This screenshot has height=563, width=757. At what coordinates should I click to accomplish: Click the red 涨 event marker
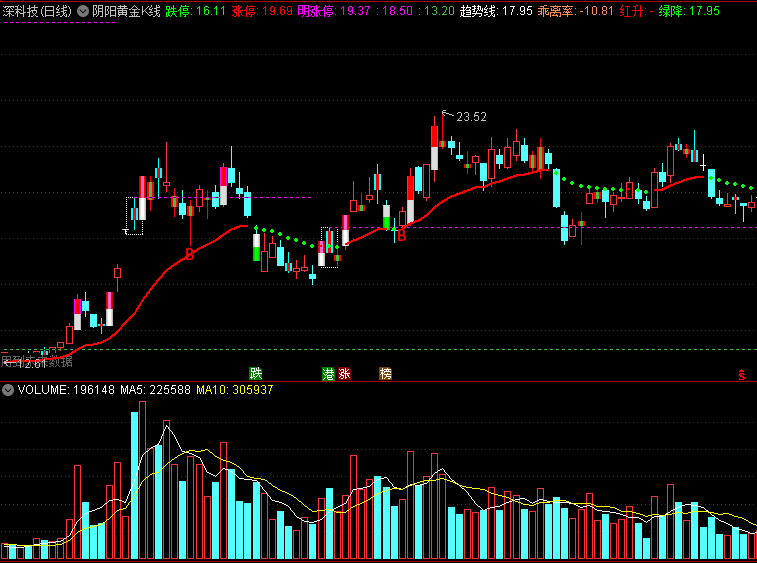pyautogui.click(x=344, y=373)
